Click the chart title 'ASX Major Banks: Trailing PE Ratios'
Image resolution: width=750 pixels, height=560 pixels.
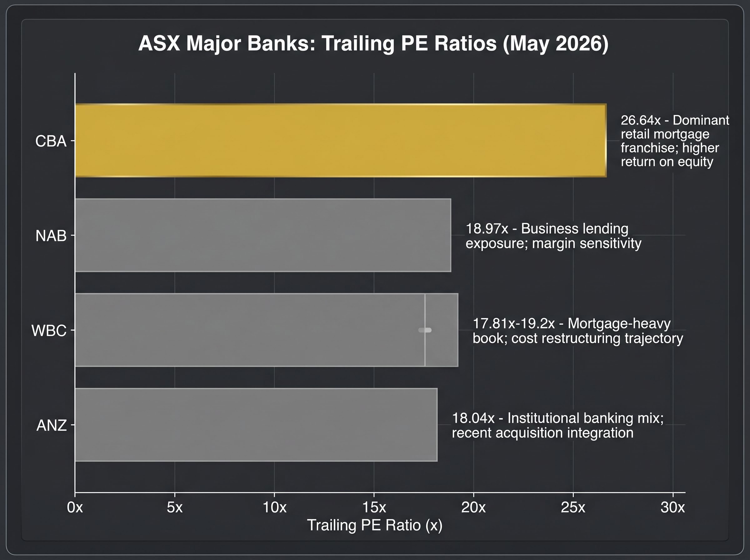(373, 43)
